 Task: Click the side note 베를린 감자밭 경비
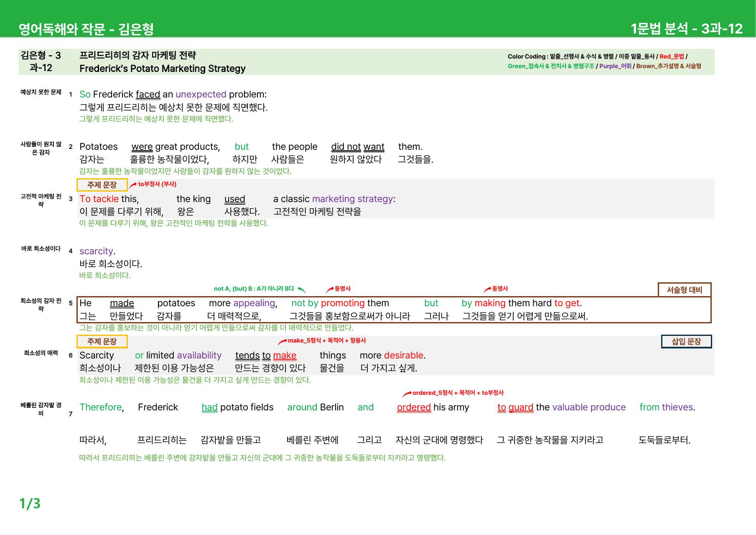tap(41, 409)
